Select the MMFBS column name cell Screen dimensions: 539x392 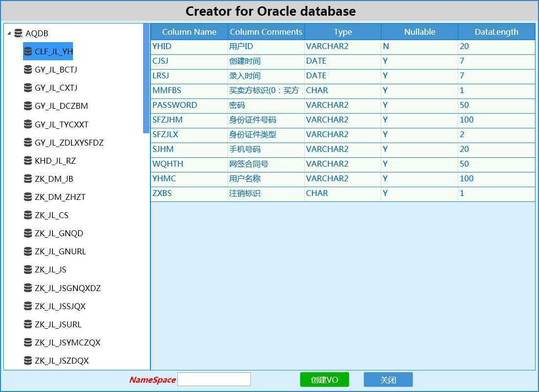click(x=189, y=91)
